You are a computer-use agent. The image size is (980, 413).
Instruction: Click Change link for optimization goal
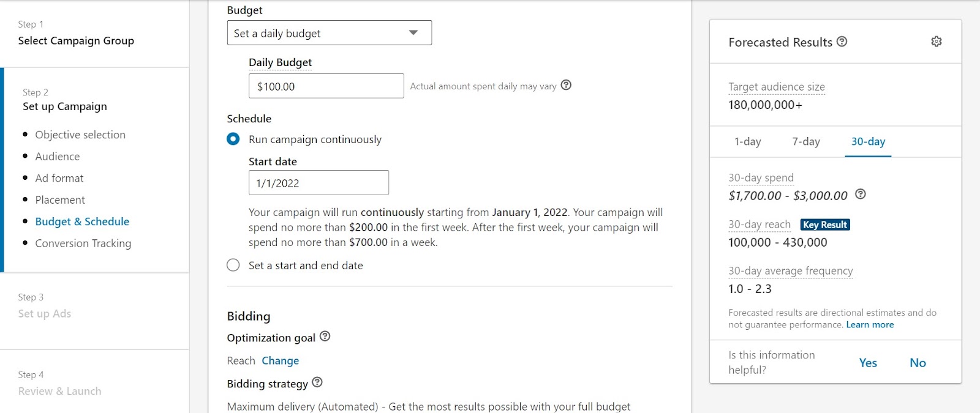pos(280,360)
